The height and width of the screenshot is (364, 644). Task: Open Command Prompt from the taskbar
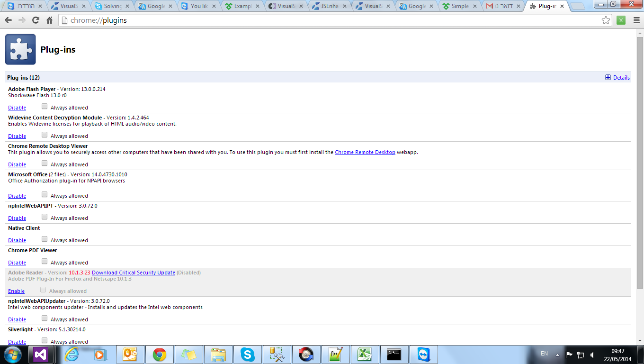point(394,355)
